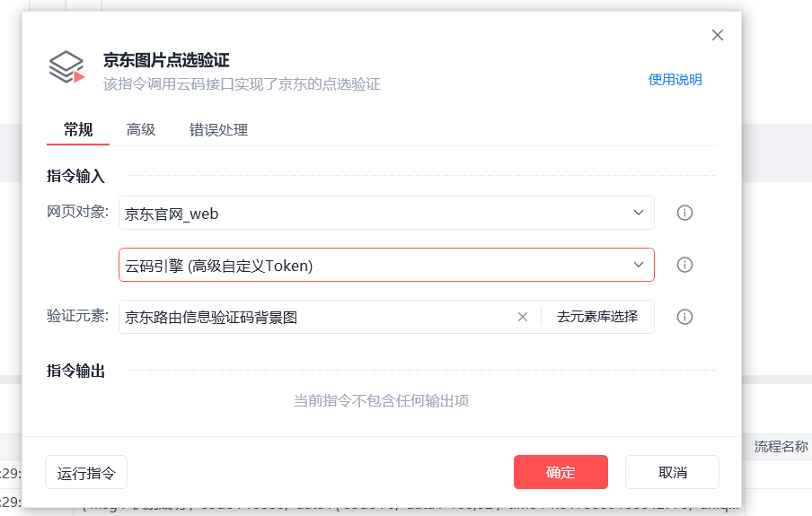
Task: Show info tip for 网页对象 field
Action: pos(684,213)
